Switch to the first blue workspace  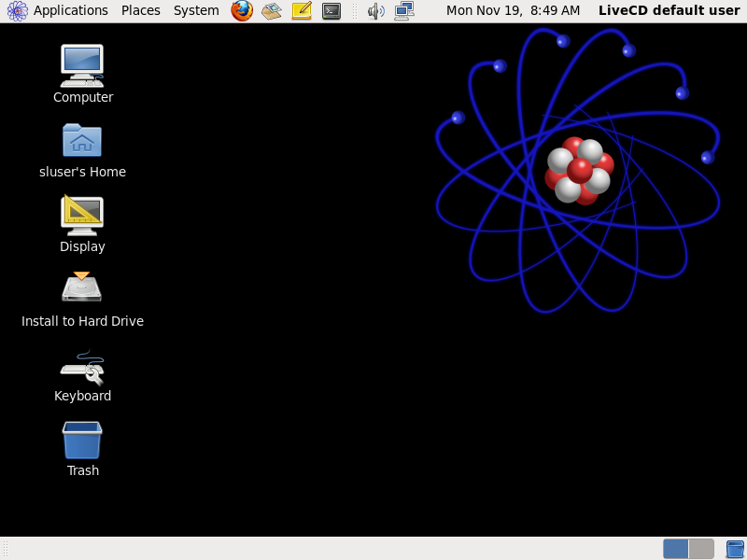(676, 549)
